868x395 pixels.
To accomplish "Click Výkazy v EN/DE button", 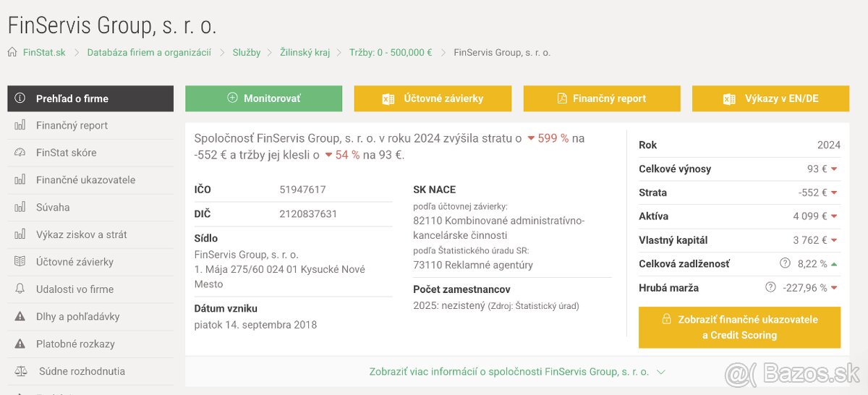I will point(771,98).
